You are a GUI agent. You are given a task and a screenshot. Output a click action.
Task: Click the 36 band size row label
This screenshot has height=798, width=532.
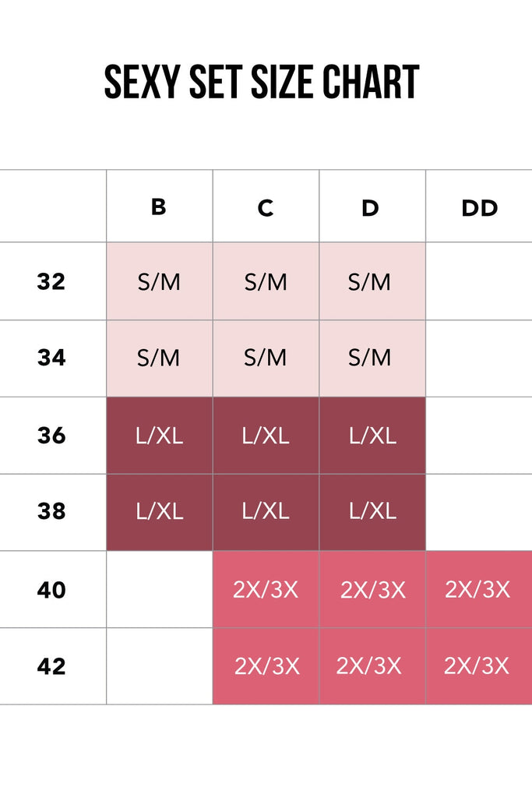pyautogui.click(x=51, y=435)
